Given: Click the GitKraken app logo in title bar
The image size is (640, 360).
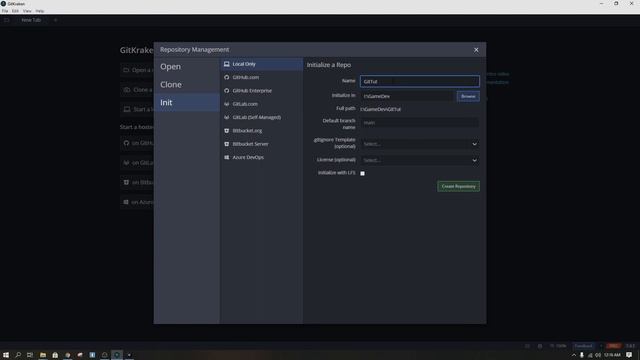Looking at the screenshot, I should point(3,3).
